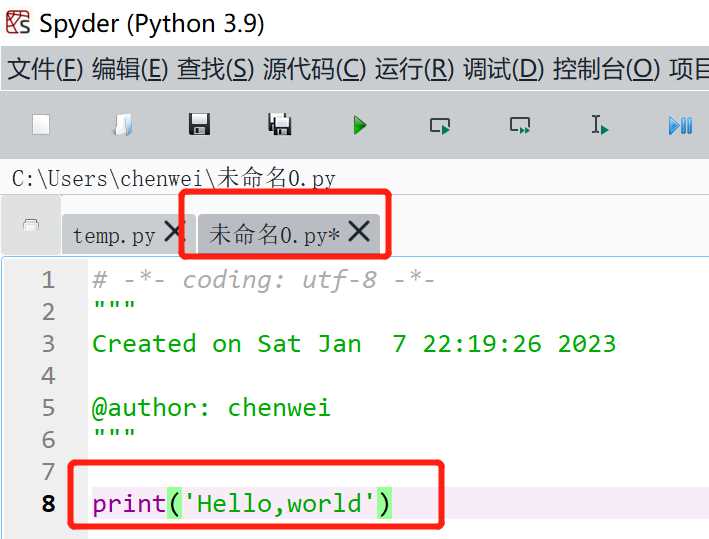This screenshot has height=539, width=709.
Task: Click the save all files icon
Action: click(280, 125)
